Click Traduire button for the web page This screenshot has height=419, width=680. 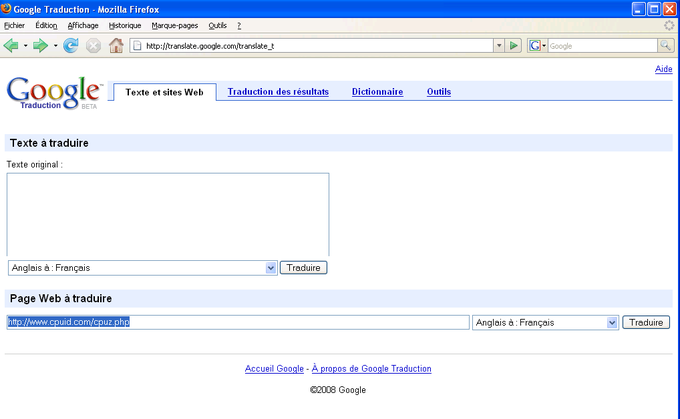[646, 323]
